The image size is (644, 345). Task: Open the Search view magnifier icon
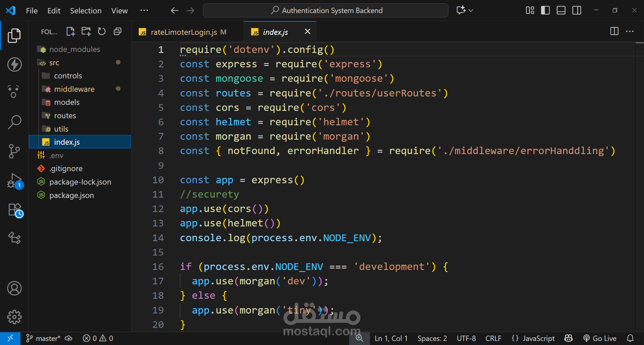click(x=14, y=122)
